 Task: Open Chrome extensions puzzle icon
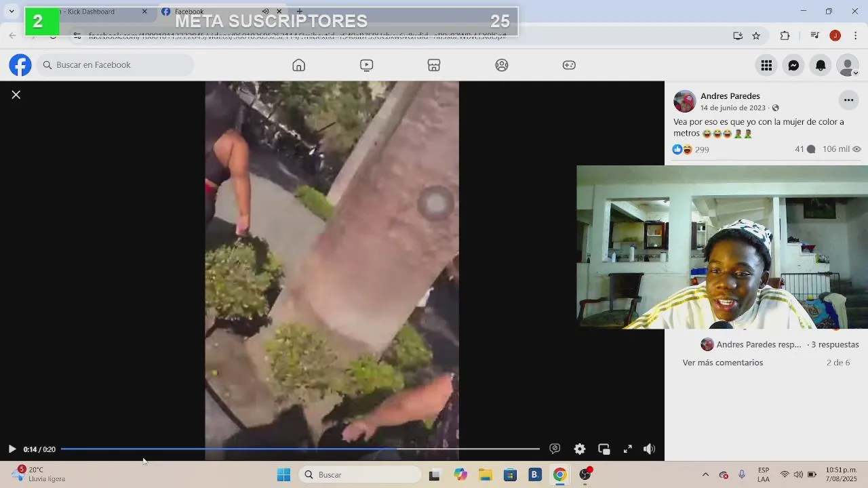click(x=785, y=36)
